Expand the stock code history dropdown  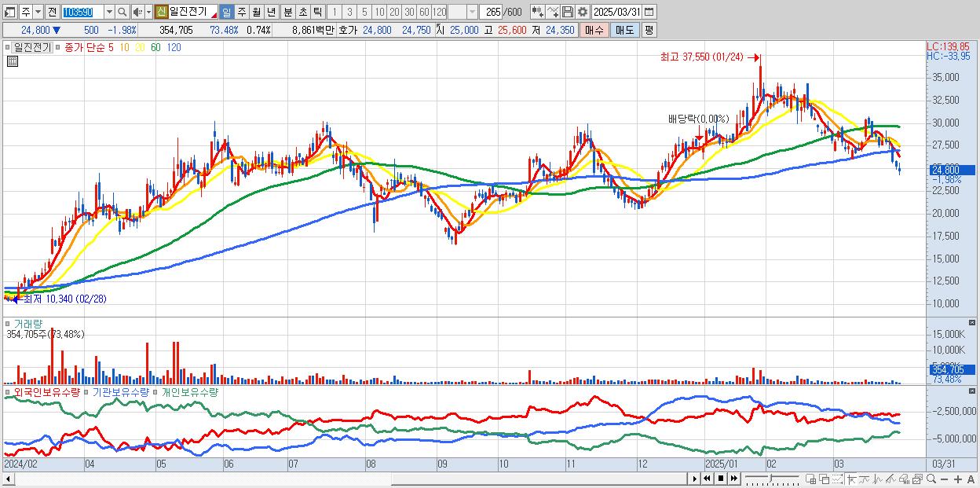click(x=109, y=12)
